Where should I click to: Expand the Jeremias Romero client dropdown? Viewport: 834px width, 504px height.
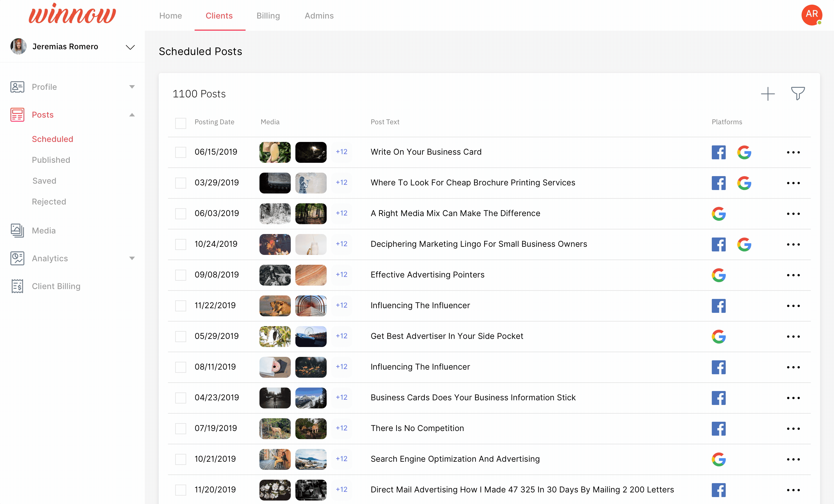tap(130, 47)
